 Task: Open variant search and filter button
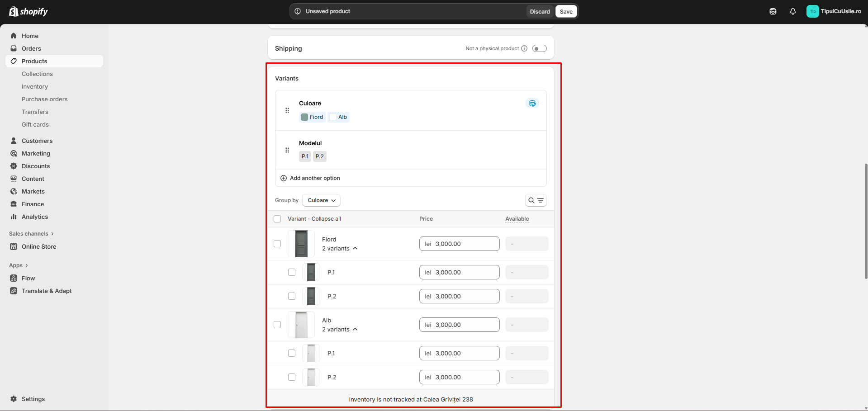[536, 200]
